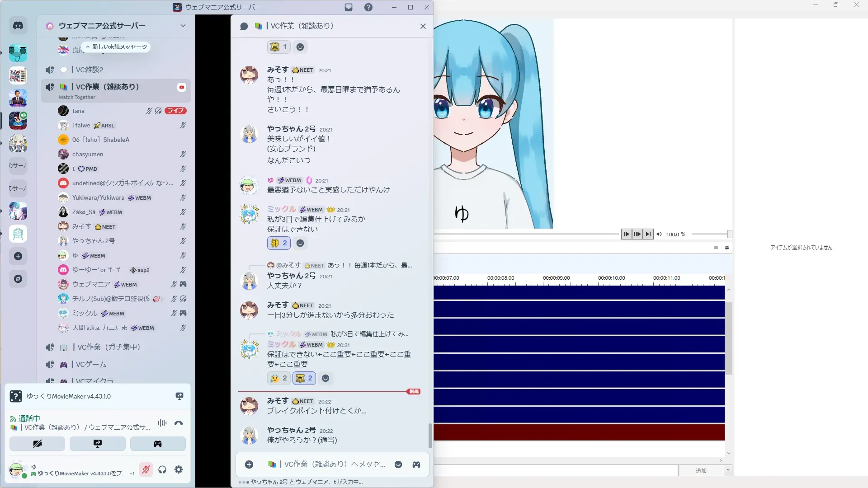868x488 pixels.
Task: Turn on the camera in voice panel
Action: [x=38, y=444]
